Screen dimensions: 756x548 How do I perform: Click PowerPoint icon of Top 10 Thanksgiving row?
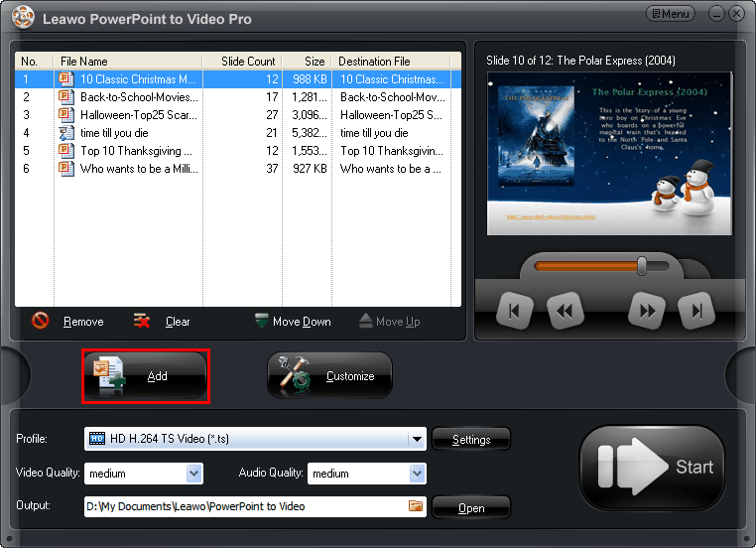[66, 151]
